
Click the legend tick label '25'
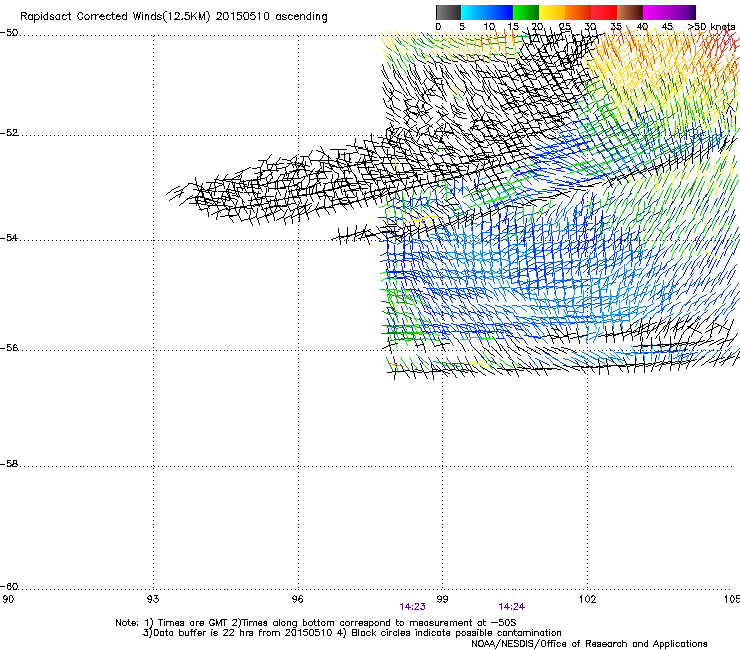click(x=565, y=27)
